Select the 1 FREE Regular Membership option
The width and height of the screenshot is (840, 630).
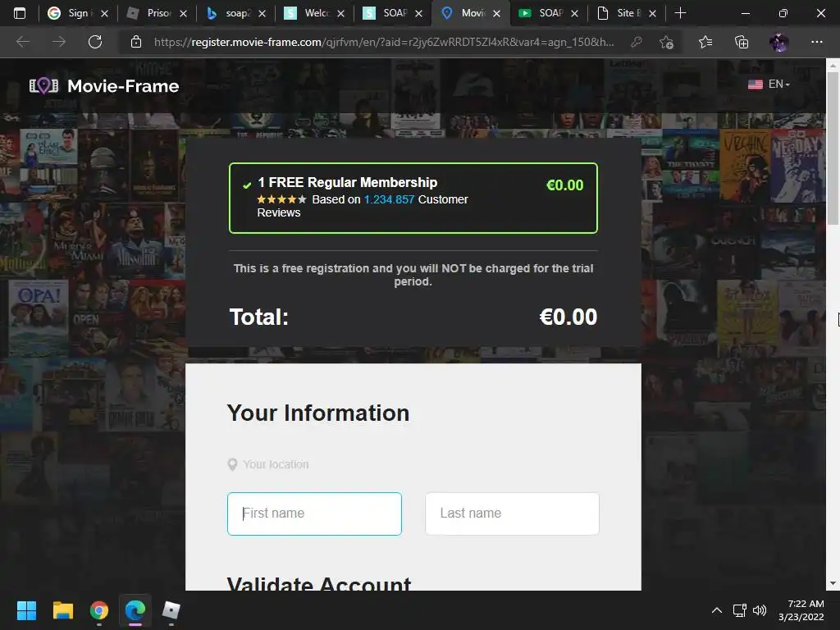pos(413,198)
